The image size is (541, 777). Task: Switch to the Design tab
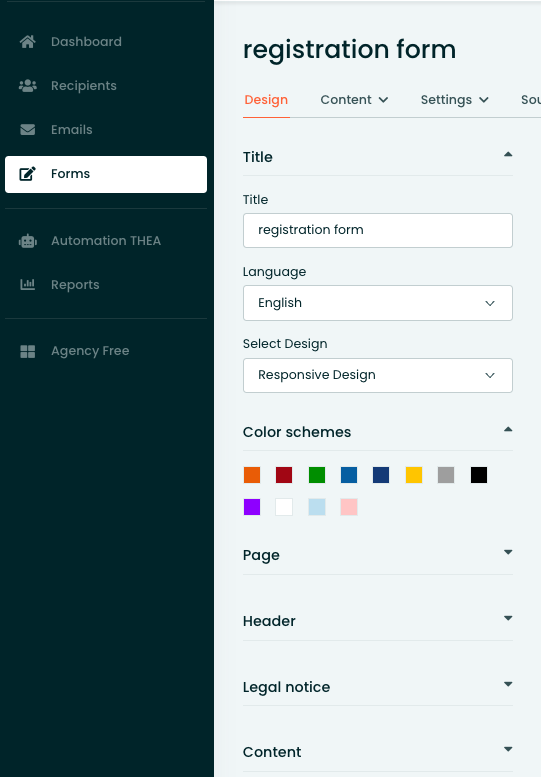(266, 100)
